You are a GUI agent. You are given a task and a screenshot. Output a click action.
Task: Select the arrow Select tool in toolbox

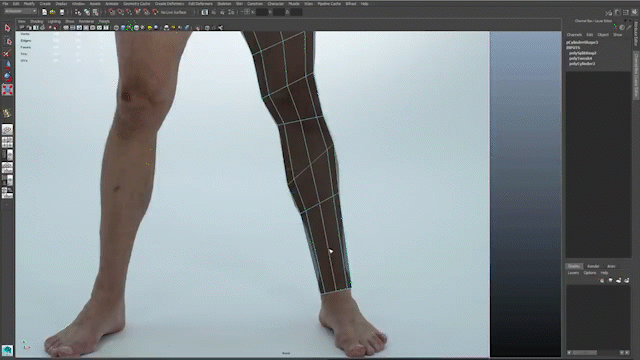pyautogui.click(x=7, y=28)
